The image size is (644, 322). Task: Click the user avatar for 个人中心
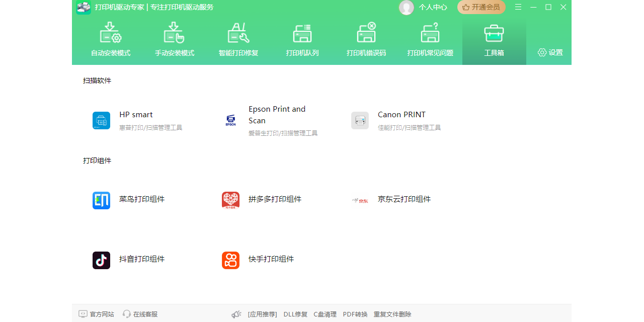[x=407, y=7]
